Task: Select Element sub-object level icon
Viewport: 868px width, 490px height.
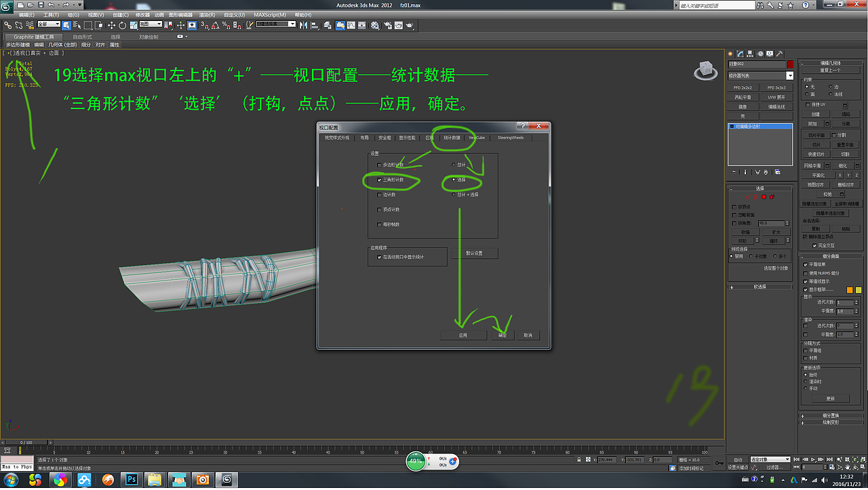Action: pyautogui.click(x=771, y=197)
